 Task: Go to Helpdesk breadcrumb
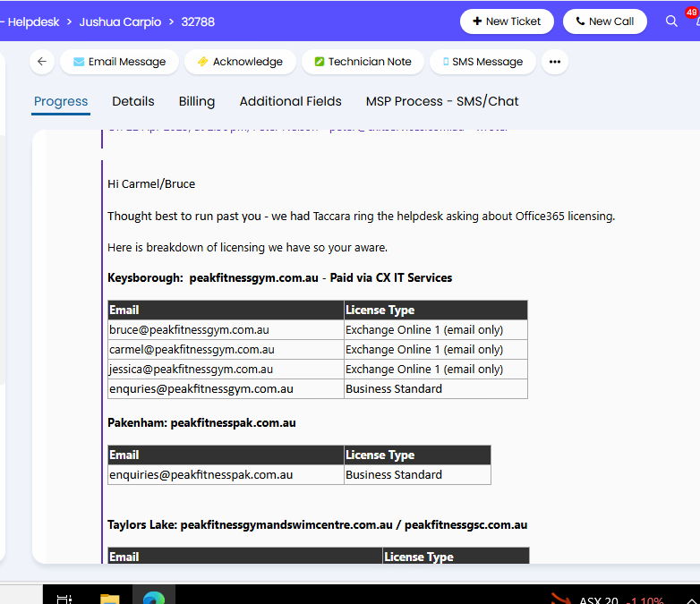[x=33, y=21]
